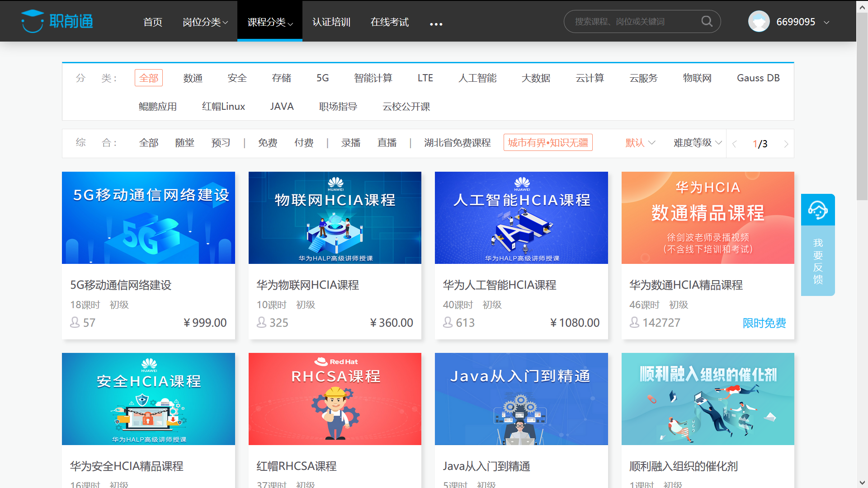Click the search magnifier icon
868x488 pixels.
pyautogui.click(x=707, y=21)
